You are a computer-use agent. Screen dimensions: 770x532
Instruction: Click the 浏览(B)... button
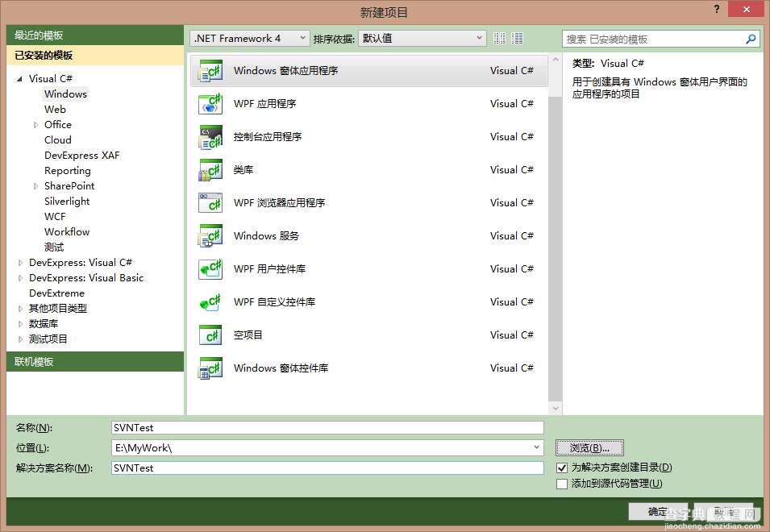coord(589,448)
